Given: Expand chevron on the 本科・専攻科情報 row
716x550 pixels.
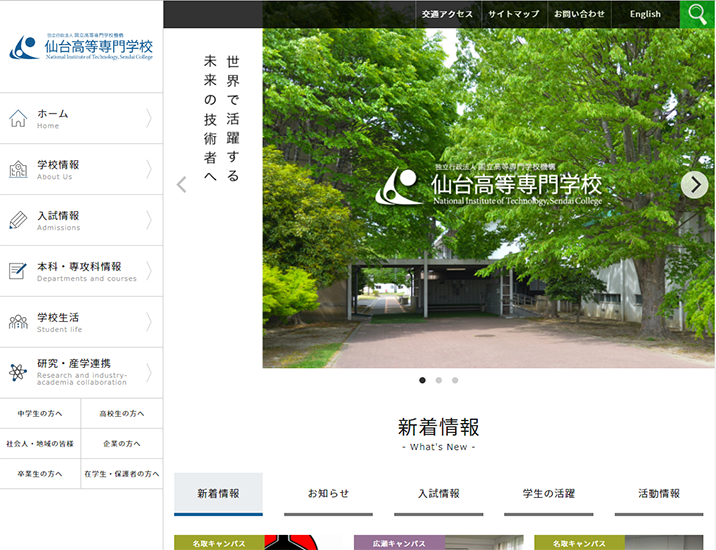Looking at the screenshot, I should coord(149,271).
